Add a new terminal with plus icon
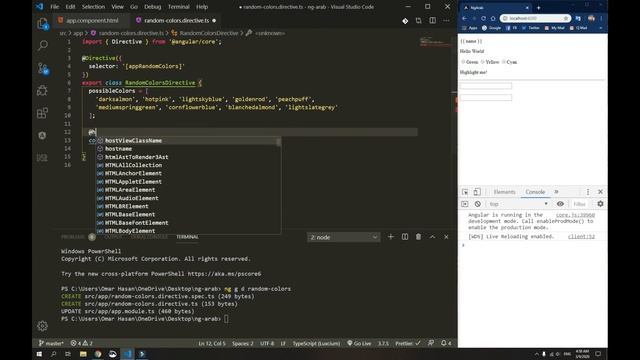Viewport: 640px width, 360px height. [391, 237]
